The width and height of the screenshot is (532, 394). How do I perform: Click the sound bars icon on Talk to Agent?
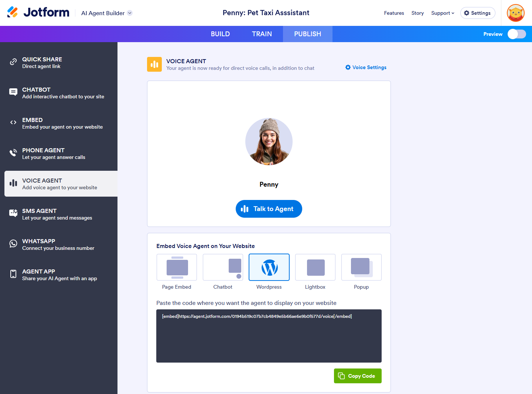click(x=245, y=209)
